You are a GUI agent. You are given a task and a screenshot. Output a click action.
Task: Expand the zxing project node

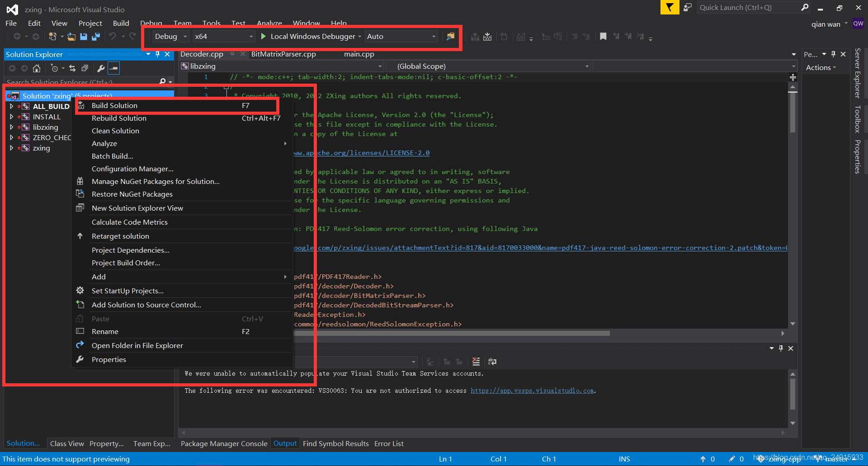click(x=11, y=148)
